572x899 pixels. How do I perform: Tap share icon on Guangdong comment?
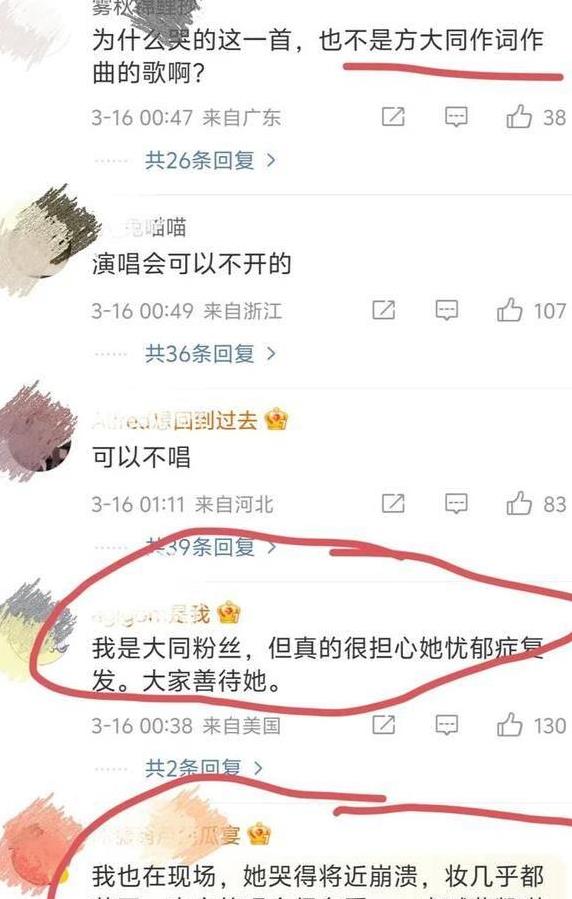(393, 116)
